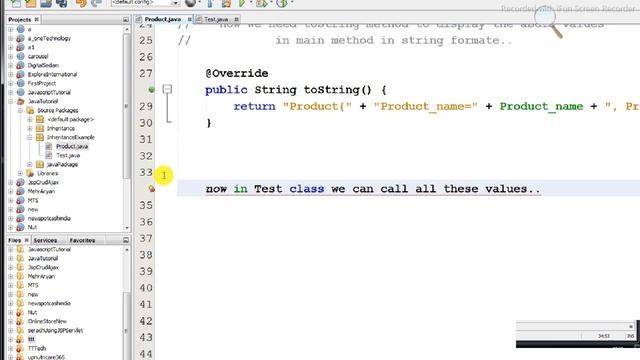Select OnlineStoreNew folder in Files panel
The image size is (640, 360).
pyautogui.click(x=47, y=321)
